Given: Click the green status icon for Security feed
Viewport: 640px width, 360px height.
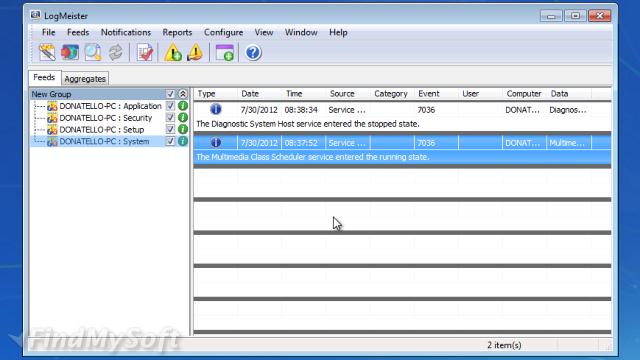Looking at the screenshot, I should coord(183,118).
